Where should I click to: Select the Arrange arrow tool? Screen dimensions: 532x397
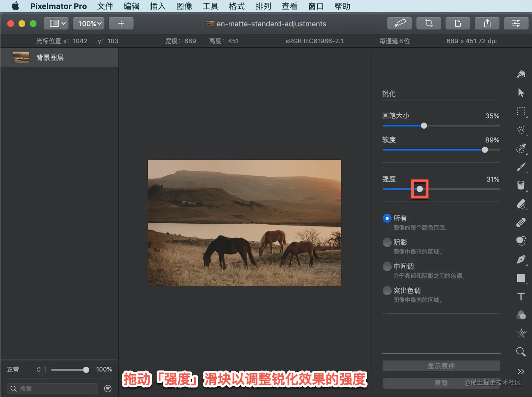coord(521,92)
